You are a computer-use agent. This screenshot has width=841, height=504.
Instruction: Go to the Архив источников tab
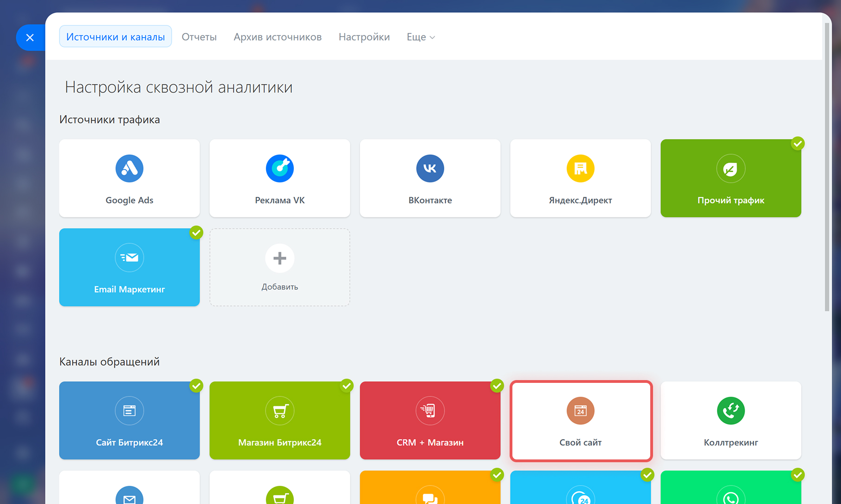click(x=278, y=37)
